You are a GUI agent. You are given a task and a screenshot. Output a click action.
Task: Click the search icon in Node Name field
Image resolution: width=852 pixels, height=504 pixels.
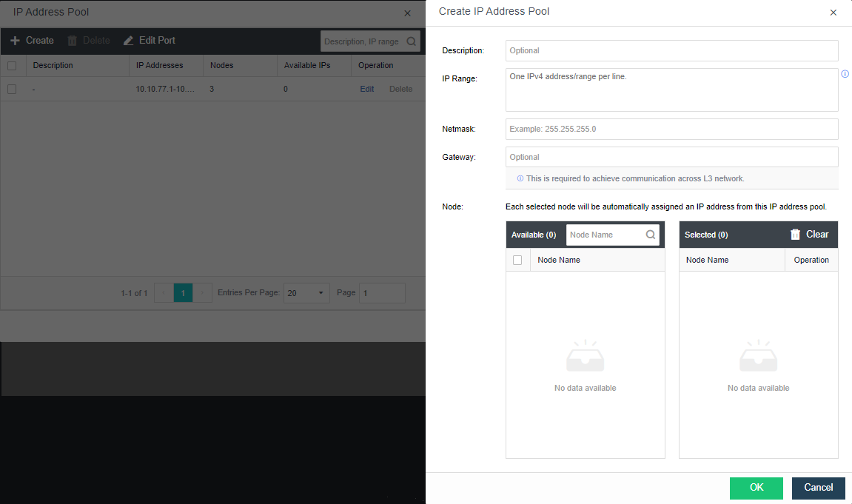tap(650, 235)
